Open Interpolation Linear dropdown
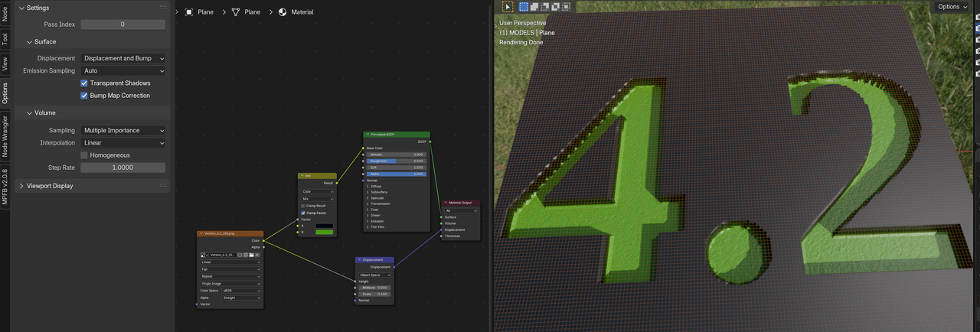 tap(123, 142)
